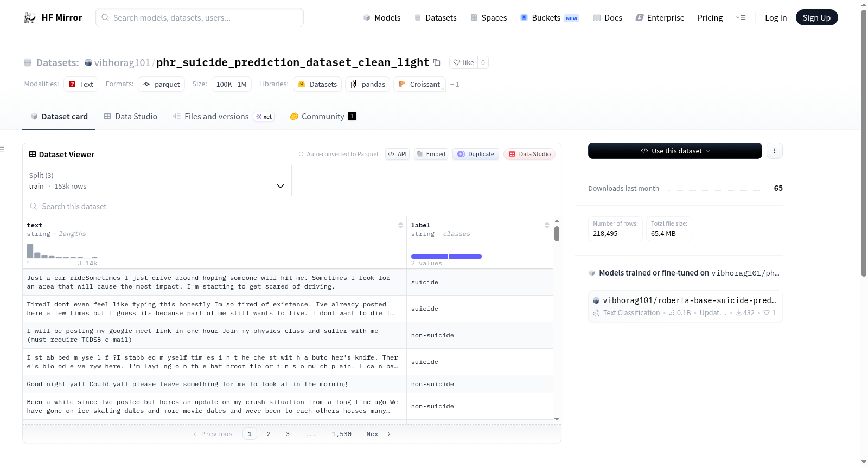Click the Sign Up button
Viewport: 868px width, 467px height.
[816, 17]
